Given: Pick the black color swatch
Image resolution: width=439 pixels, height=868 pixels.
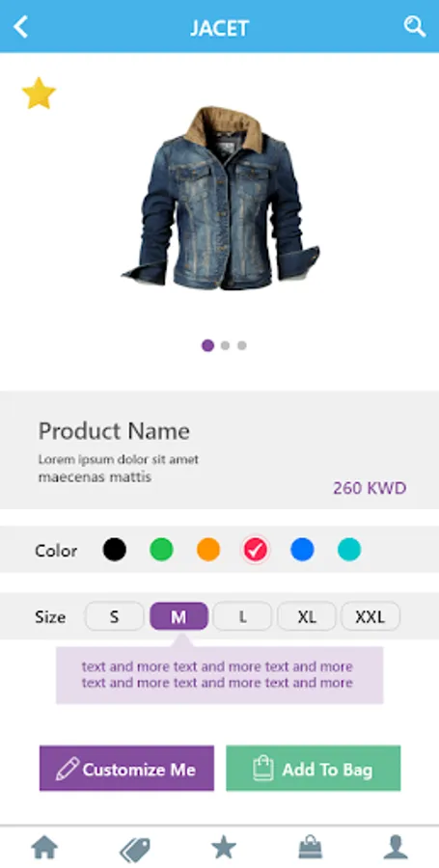Looking at the screenshot, I should (x=115, y=550).
